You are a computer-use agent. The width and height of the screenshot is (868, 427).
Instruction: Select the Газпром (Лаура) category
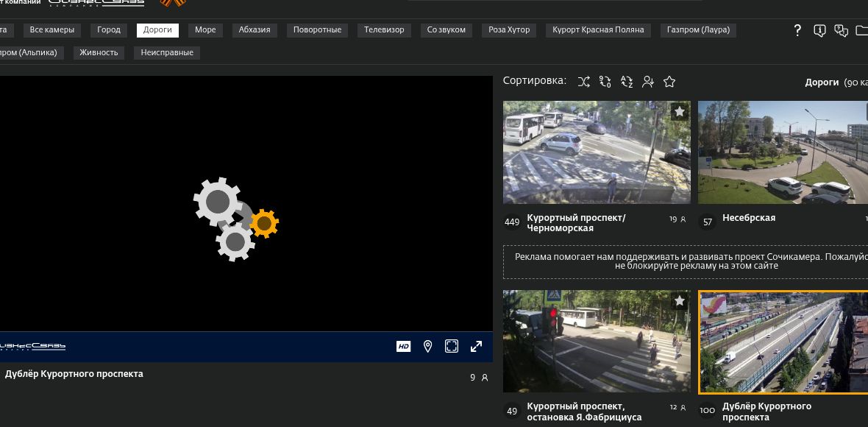click(x=698, y=30)
